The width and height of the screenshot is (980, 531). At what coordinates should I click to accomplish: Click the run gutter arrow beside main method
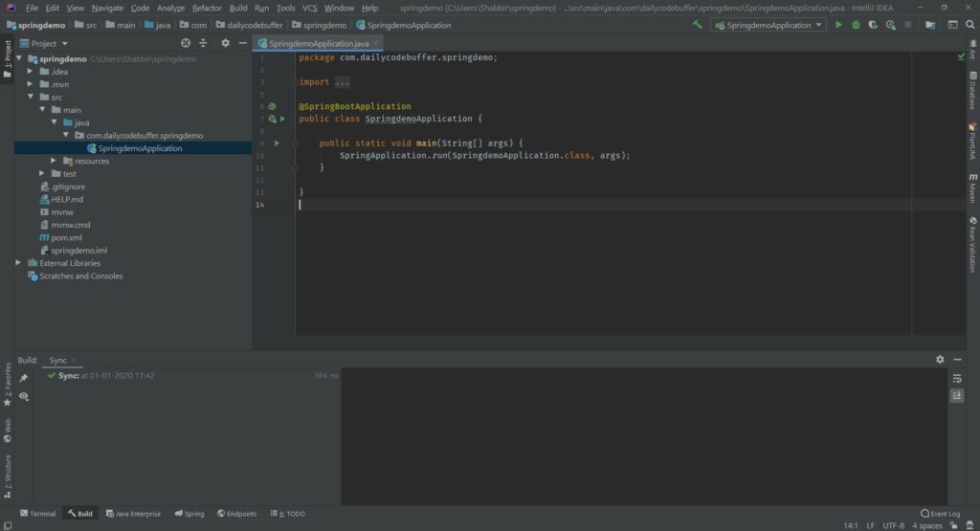(277, 144)
